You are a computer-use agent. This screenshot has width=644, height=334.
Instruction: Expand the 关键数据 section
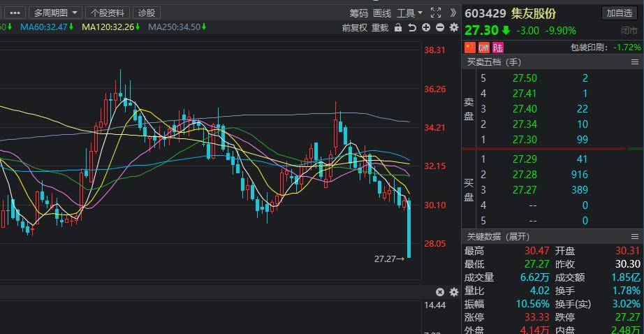click(x=499, y=236)
